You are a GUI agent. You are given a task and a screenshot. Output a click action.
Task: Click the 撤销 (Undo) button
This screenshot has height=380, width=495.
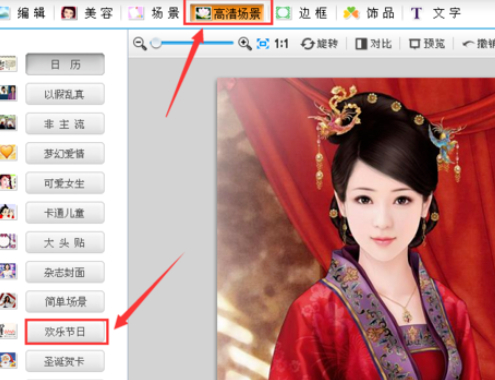pyautogui.click(x=478, y=44)
